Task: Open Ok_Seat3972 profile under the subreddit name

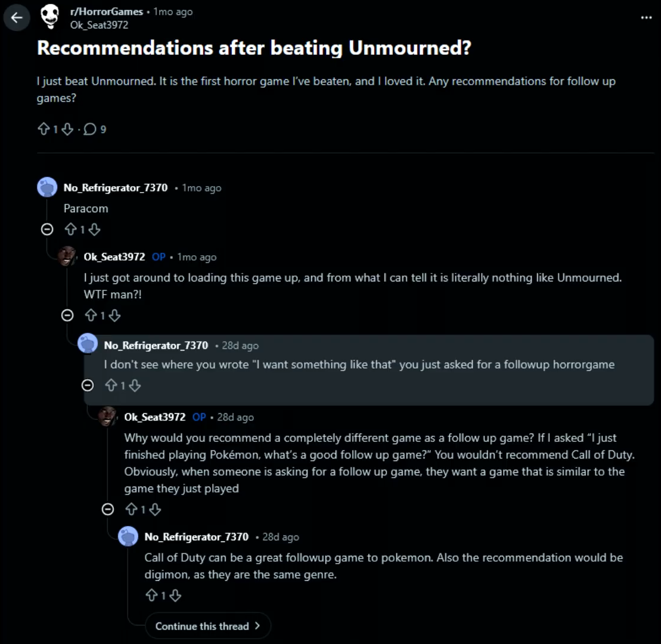Action: pyautogui.click(x=99, y=25)
